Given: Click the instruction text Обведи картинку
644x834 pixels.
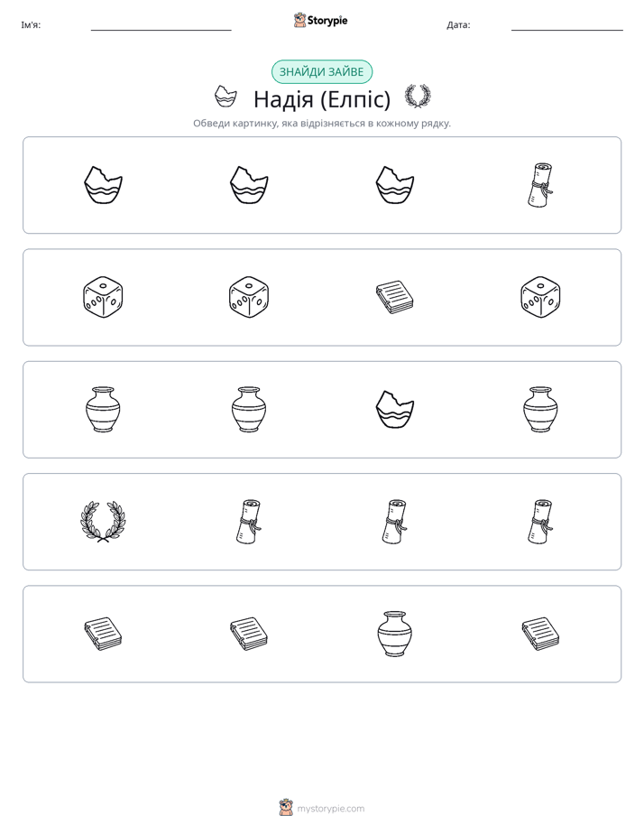Looking at the screenshot, I should click(x=322, y=124).
